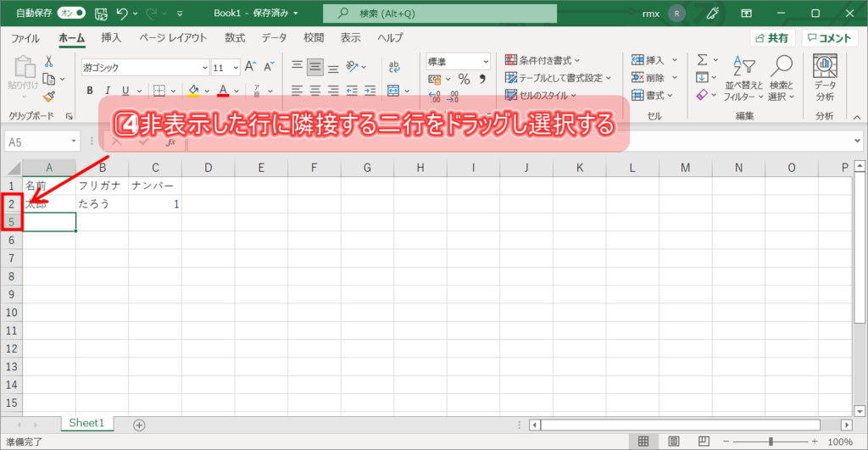Switch to the データ ribbon tab
Image resolution: width=868 pixels, height=450 pixels.
274,38
